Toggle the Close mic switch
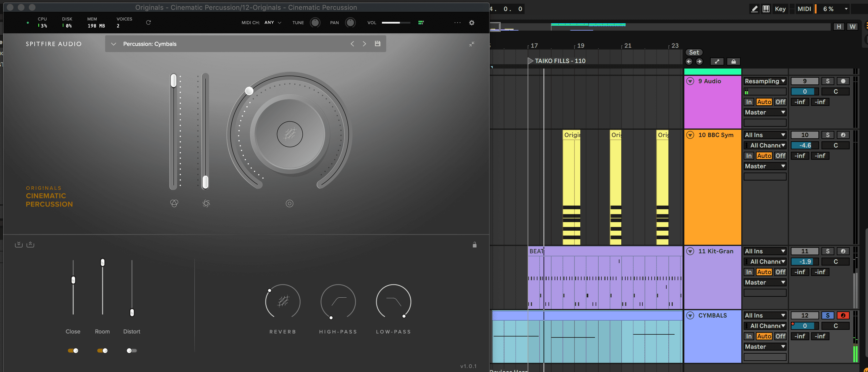This screenshot has width=868, height=372. (73, 351)
